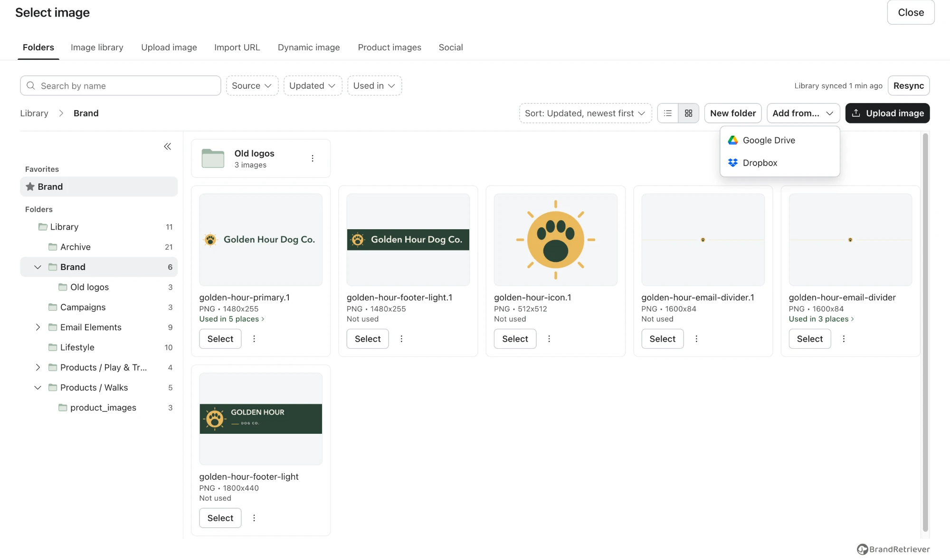Expand the Email Elements folder
The width and height of the screenshot is (950, 560).
pos(38,327)
